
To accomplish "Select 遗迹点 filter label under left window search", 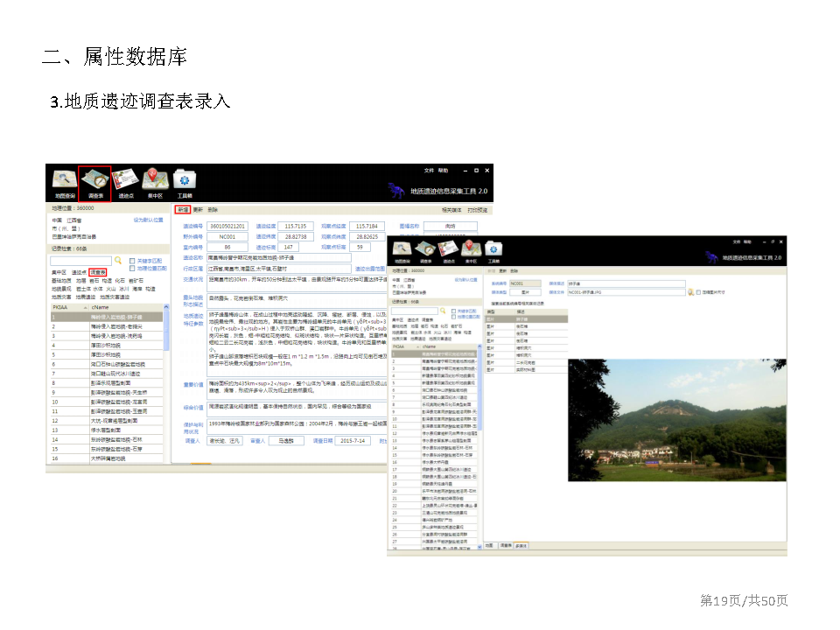I will tap(79, 272).
